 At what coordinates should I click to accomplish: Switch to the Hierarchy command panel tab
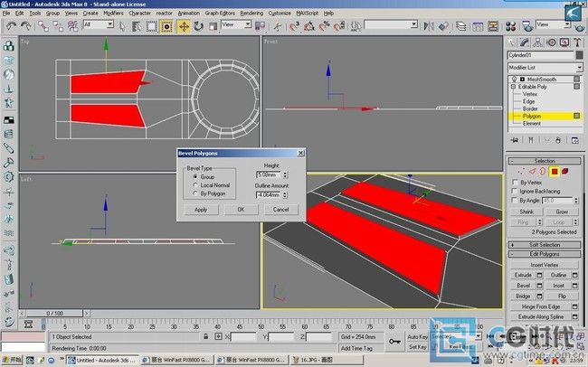point(537,42)
